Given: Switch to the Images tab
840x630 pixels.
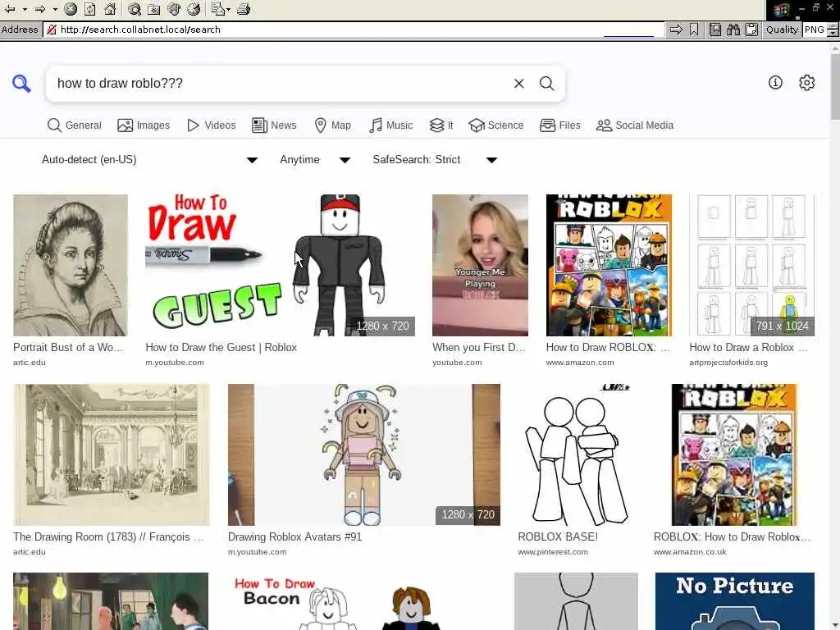Looking at the screenshot, I should [144, 126].
